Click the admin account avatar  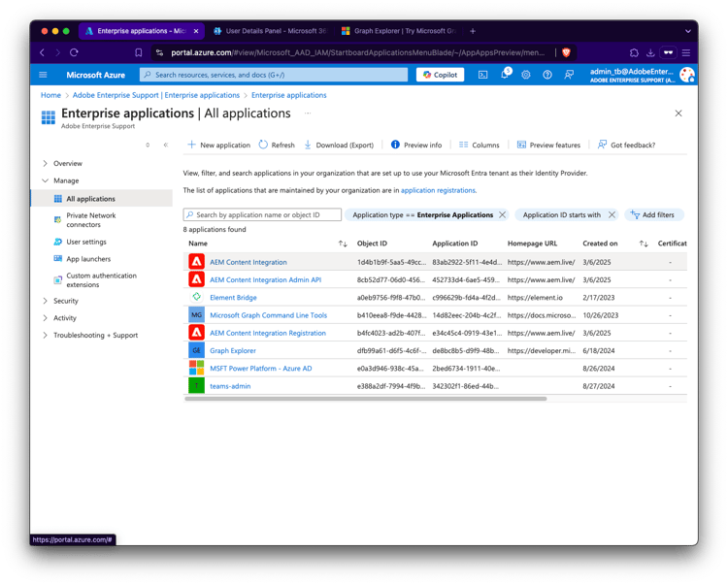pos(686,75)
